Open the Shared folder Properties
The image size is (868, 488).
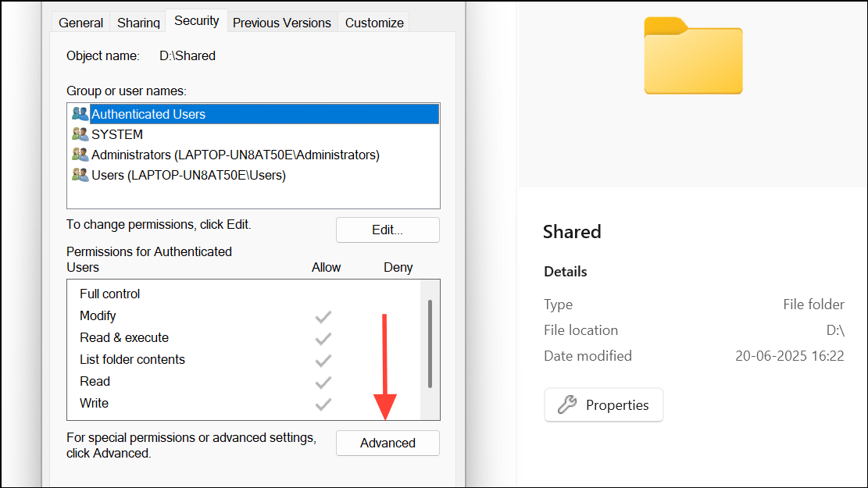click(603, 405)
